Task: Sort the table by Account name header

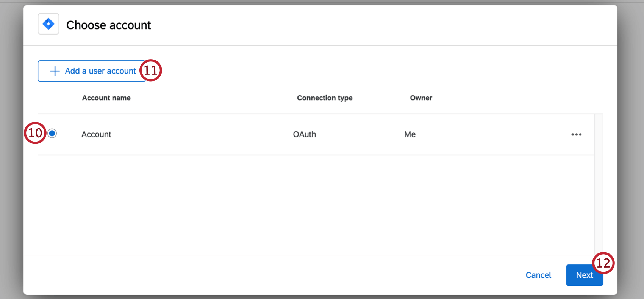Action: (106, 98)
